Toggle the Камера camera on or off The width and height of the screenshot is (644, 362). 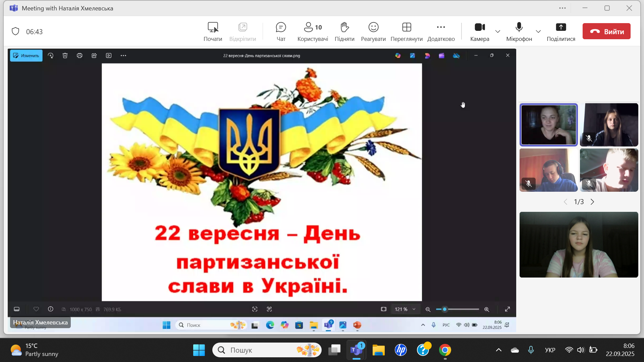[480, 32]
